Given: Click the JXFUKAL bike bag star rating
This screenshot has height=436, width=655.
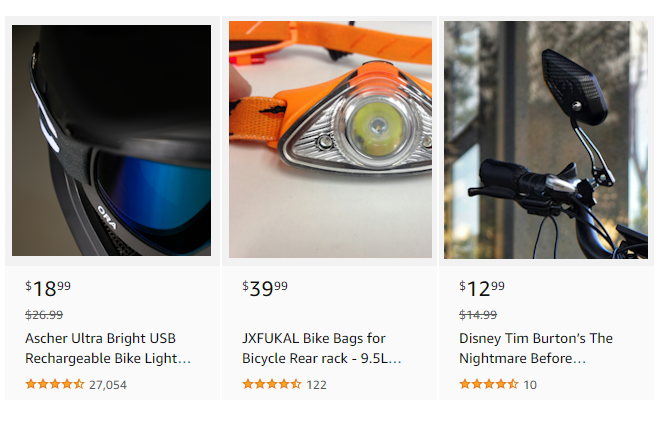Looking at the screenshot, I should [271, 384].
